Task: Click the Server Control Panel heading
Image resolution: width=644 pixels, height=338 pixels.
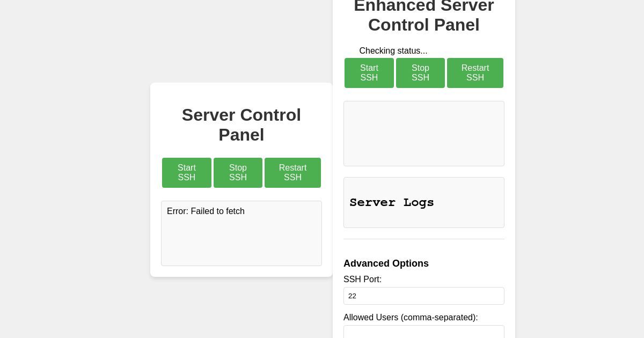Action: coord(241,124)
